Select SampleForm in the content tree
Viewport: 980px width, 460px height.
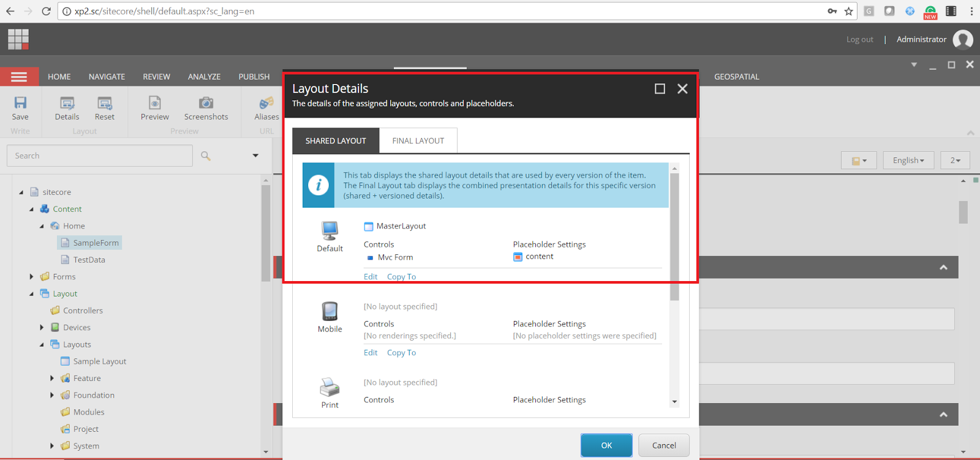click(89, 243)
